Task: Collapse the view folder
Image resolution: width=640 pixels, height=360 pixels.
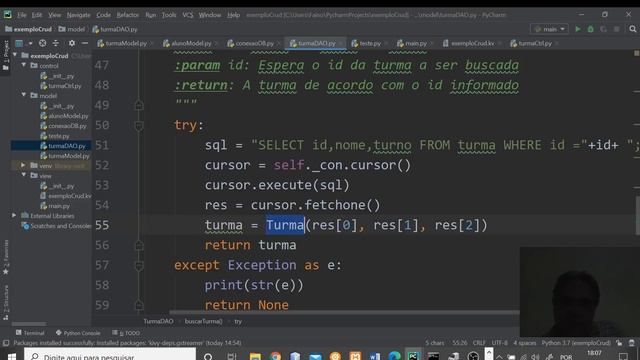Action: coord(24,175)
